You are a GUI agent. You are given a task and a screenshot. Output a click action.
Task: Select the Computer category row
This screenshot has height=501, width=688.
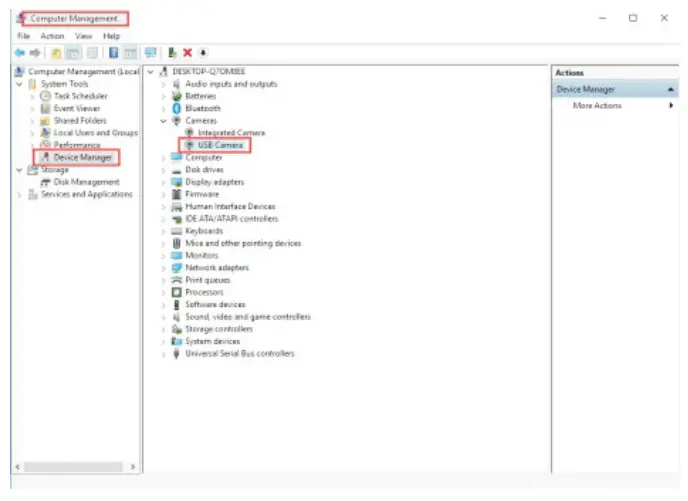[x=204, y=157]
